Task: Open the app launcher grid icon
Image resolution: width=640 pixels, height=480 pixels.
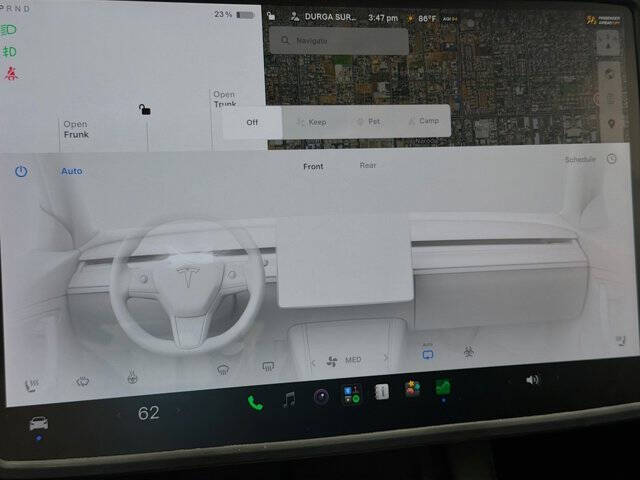Action: [x=351, y=394]
